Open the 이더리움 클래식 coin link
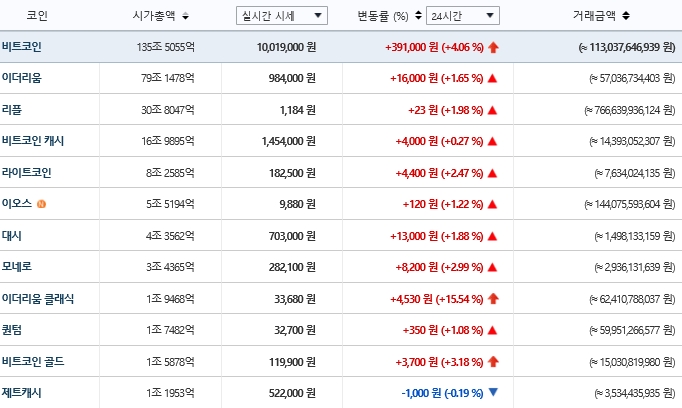Screen dimensions: 682x408 click(38, 299)
